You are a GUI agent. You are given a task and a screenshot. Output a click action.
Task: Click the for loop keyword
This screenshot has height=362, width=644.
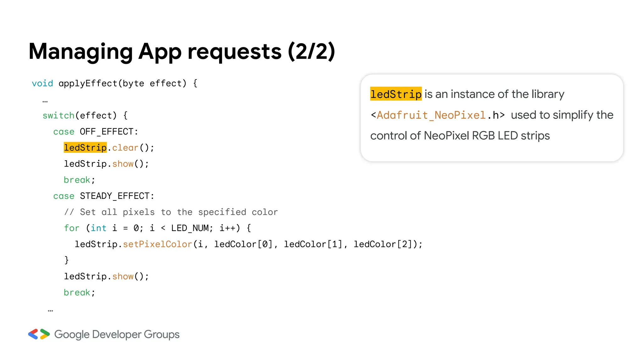72,228
